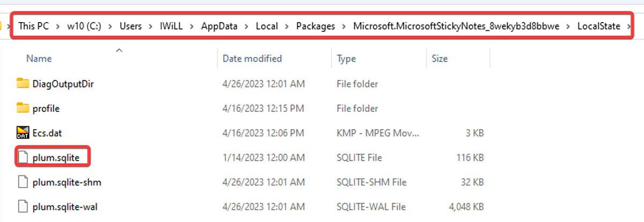Click the profile folder icon
644x222 pixels.
click(x=22, y=108)
